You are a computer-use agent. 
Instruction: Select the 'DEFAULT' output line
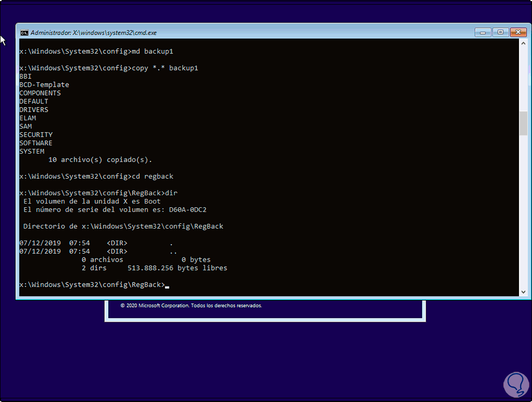[33, 101]
